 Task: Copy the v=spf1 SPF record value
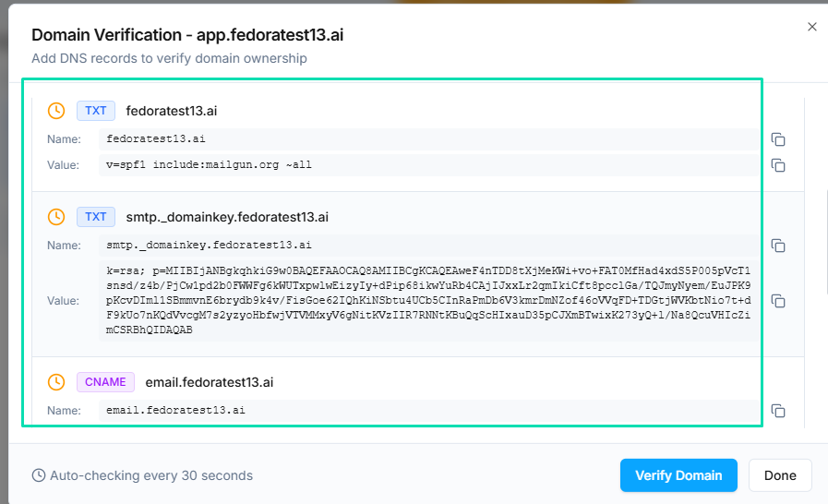(x=778, y=165)
